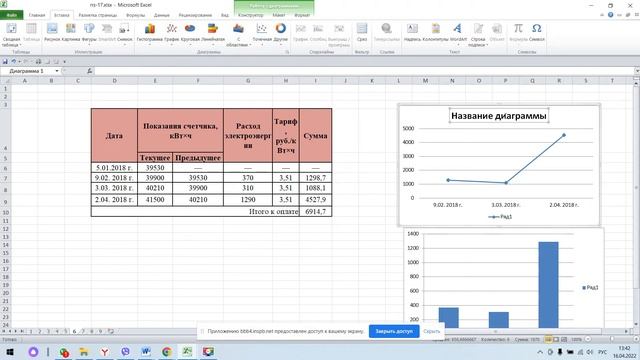Insert a График line chart

point(172,33)
